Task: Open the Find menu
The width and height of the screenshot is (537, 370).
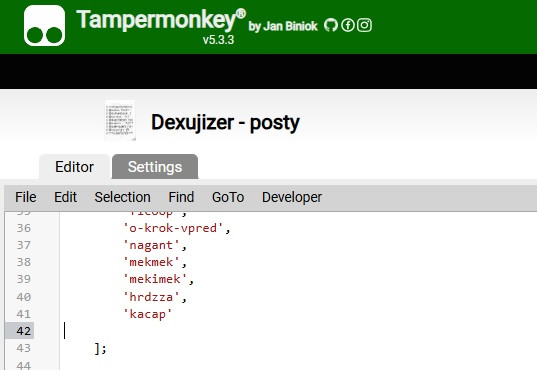Action: tap(181, 197)
